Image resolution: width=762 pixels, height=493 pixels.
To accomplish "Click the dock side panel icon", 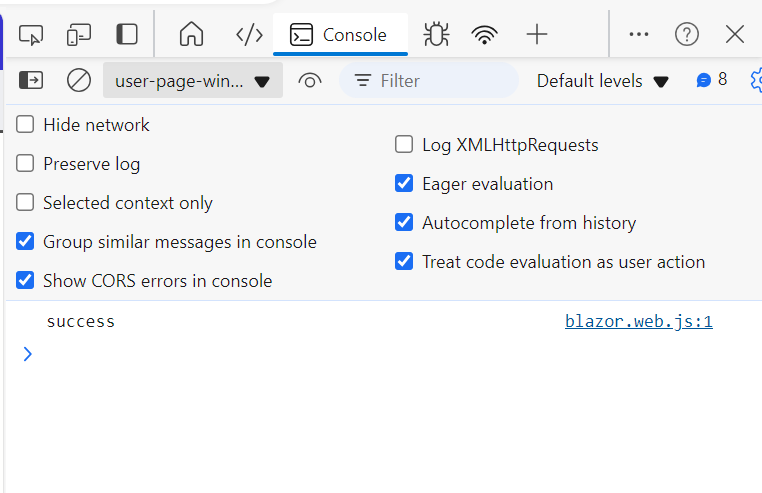I will [x=127, y=35].
